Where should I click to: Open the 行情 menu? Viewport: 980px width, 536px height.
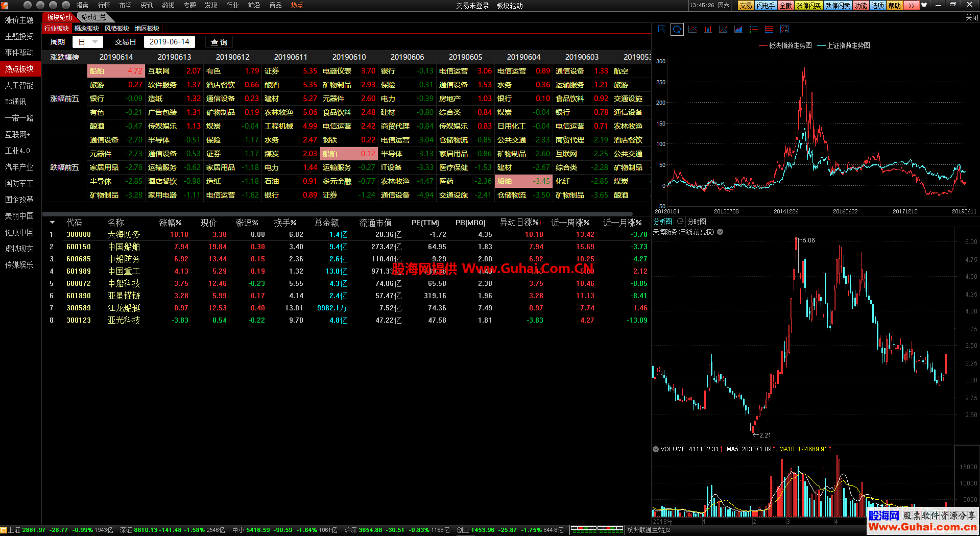click(x=104, y=5)
